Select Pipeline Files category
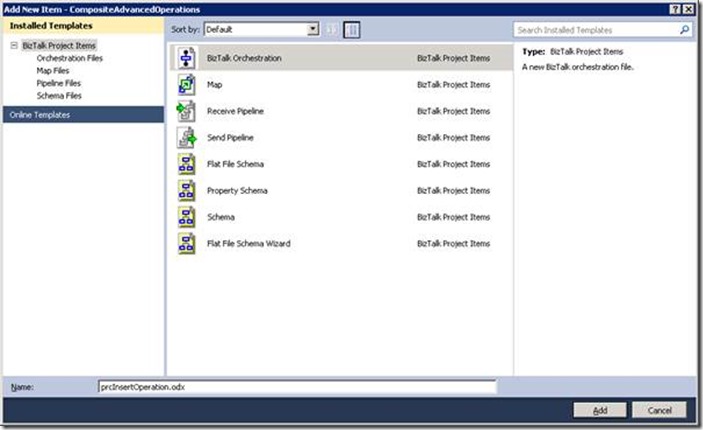 click(x=59, y=83)
